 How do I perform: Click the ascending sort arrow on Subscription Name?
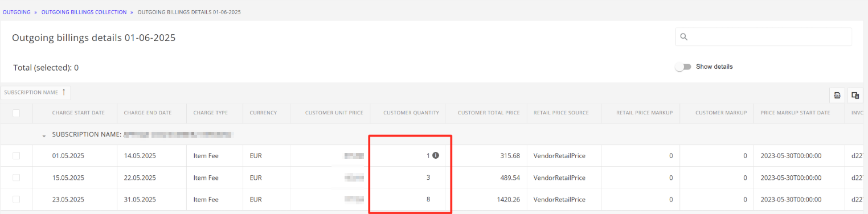click(x=64, y=92)
